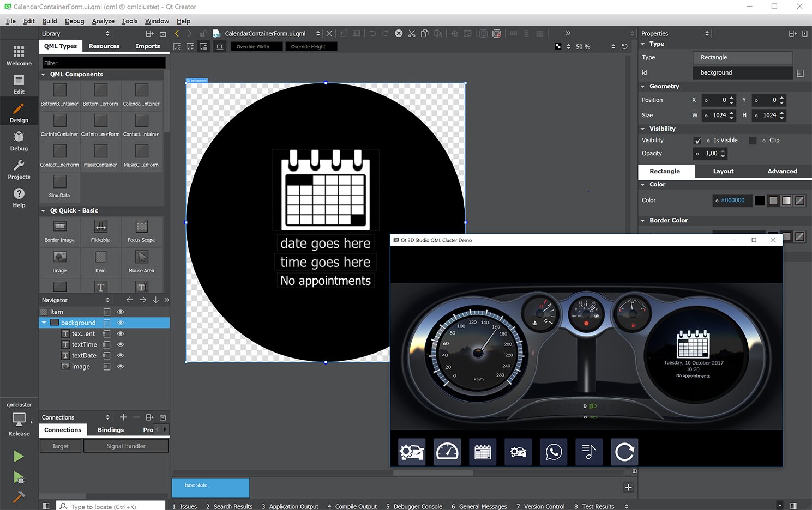812x510 pixels.
Task: Click the Build hammer icon
Action: [x=19, y=497]
